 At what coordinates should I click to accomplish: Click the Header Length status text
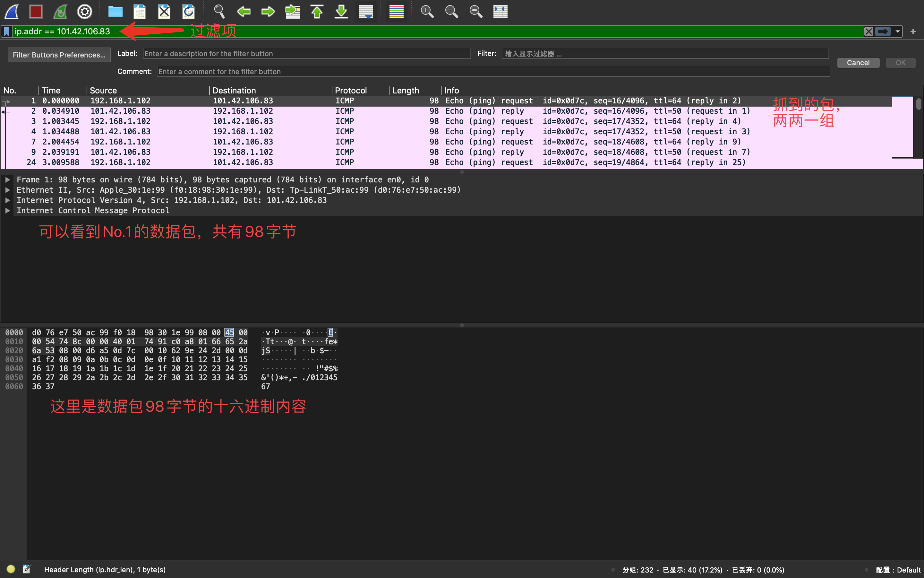tap(105, 570)
